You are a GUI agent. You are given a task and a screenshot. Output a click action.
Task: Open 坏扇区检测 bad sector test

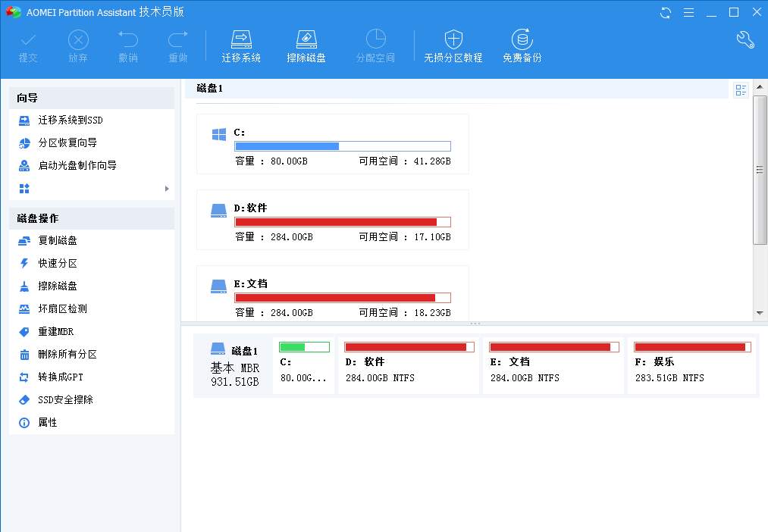[x=61, y=308]
